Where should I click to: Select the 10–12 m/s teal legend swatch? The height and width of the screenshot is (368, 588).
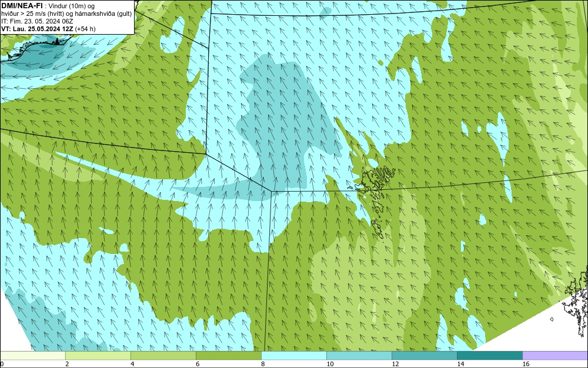pyautogui.click(x=359, y=355)
